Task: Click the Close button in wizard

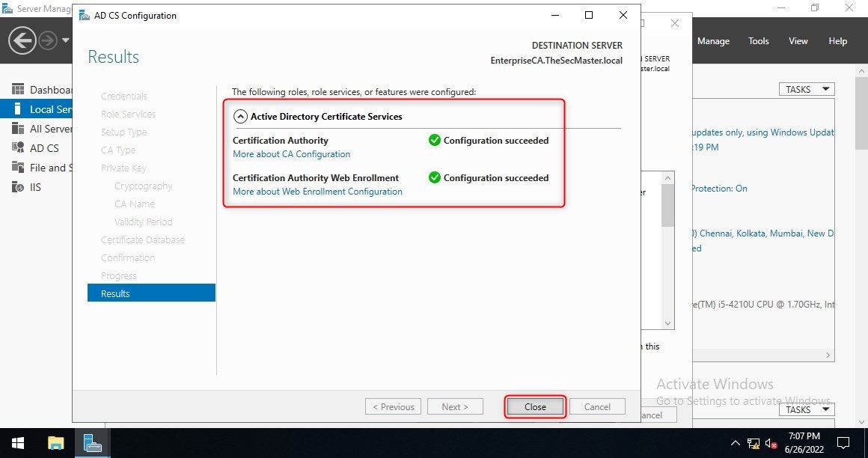Action: (x=535, y=406)
